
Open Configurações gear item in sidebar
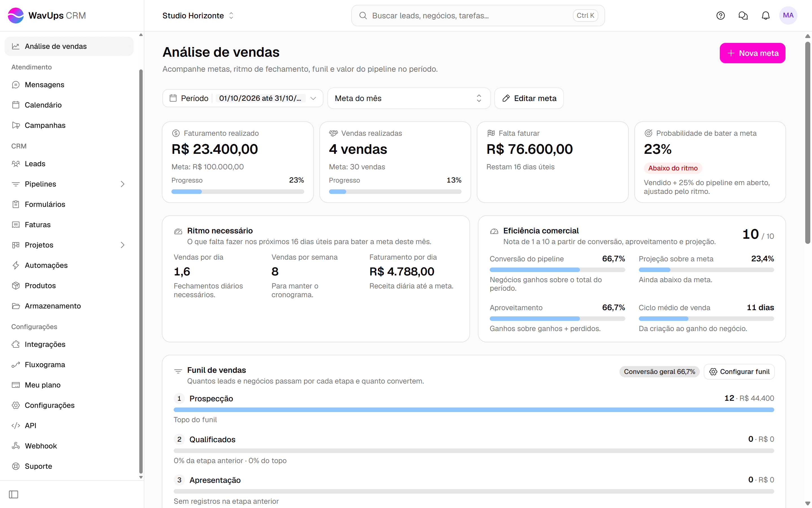point(69,405)
